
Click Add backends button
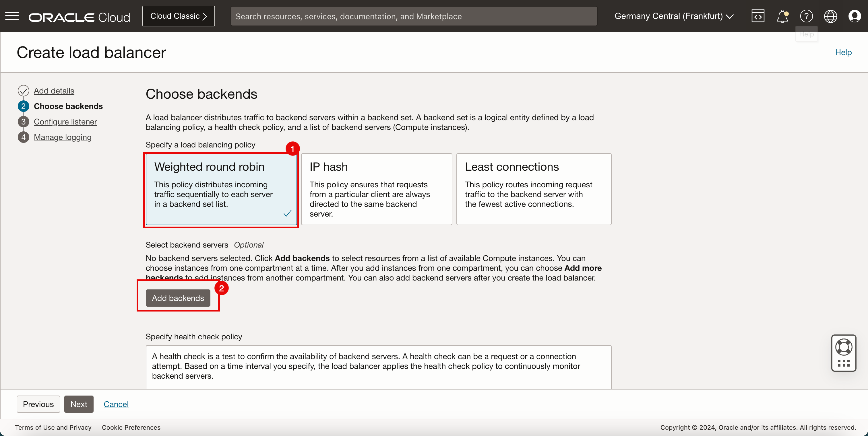pos(177,297)
